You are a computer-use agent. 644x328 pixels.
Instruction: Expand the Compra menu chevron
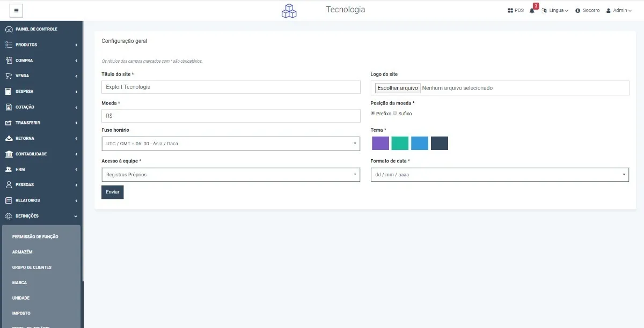pyautogui.click(x=76, y=60)
